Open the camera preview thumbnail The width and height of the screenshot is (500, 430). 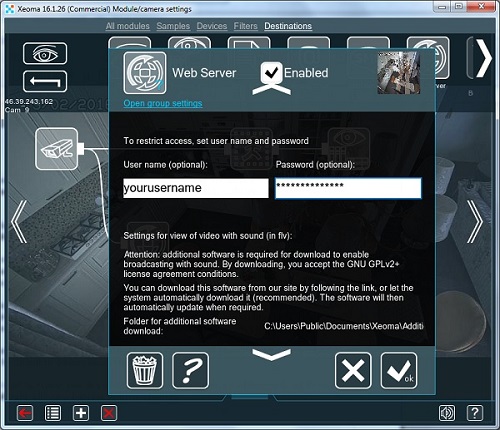pyautogui.click(x=398, y=73)
